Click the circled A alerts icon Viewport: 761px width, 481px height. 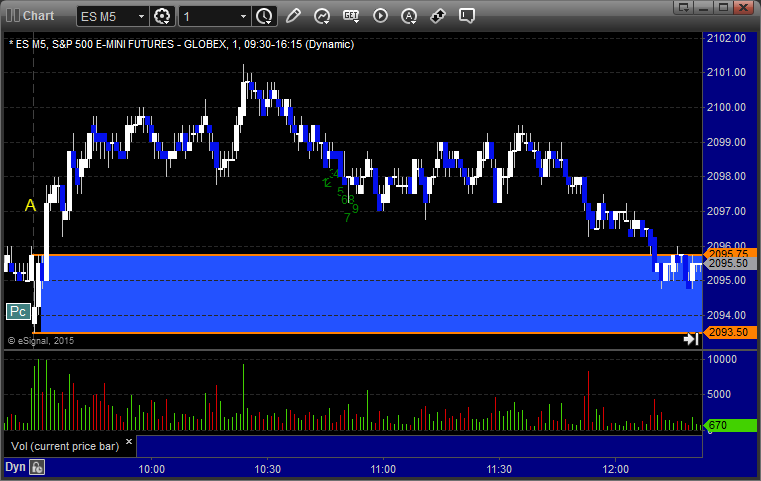point(409,17)
